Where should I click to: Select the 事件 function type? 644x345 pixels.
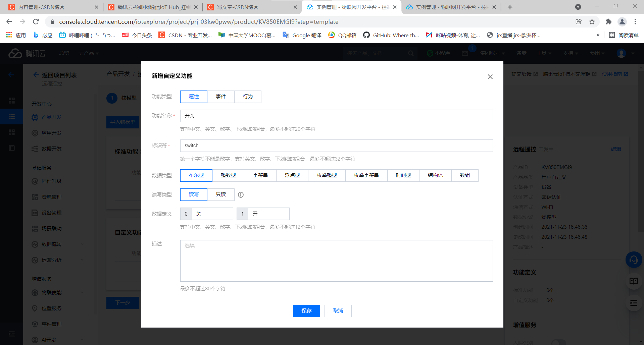(221, 97)
